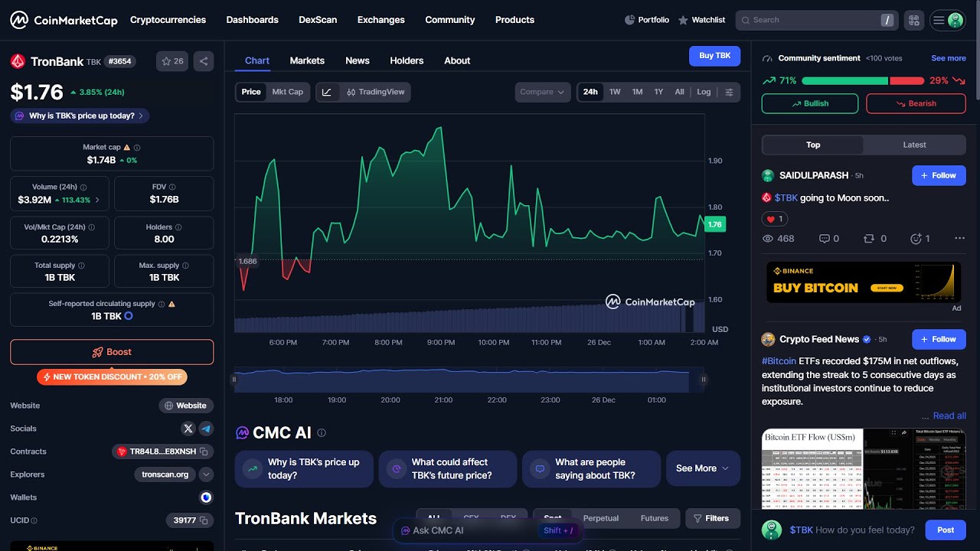This screenshot has height=551, width=980.
Task: Repost the SAIDULPARASH post
Action: [x=874, y=239]
